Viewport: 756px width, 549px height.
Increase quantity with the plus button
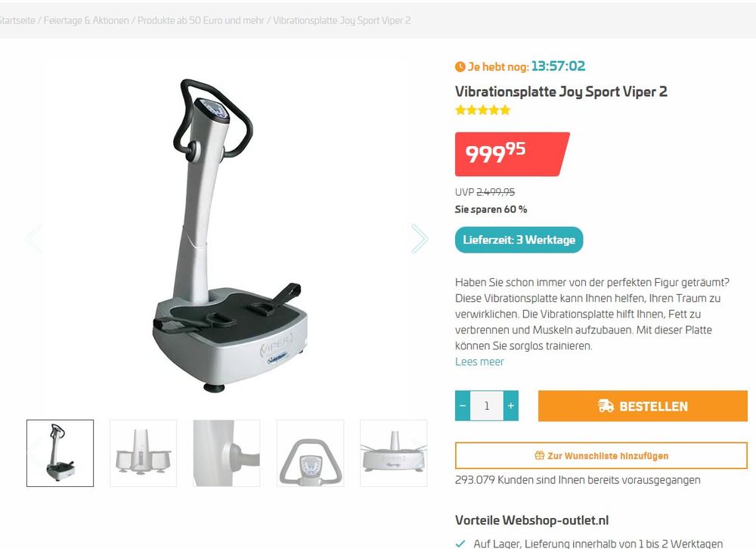pyautogui.click(x=510, y=406)
